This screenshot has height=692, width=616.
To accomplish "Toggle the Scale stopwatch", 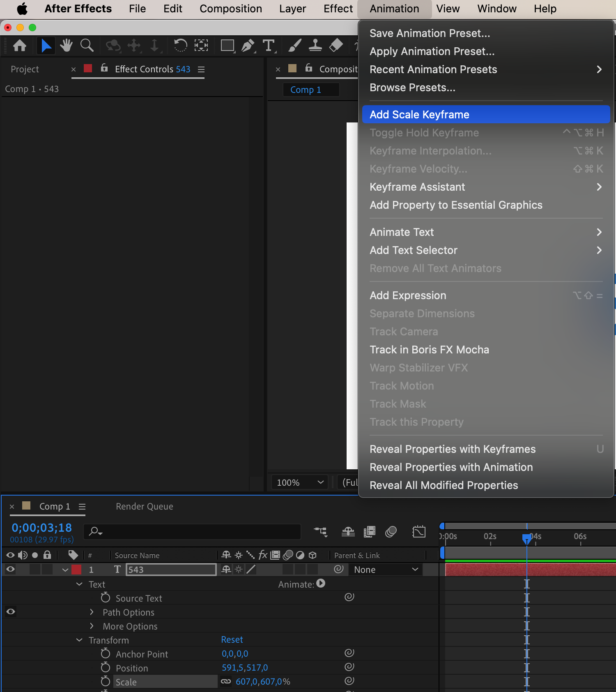I will (106, 682).
